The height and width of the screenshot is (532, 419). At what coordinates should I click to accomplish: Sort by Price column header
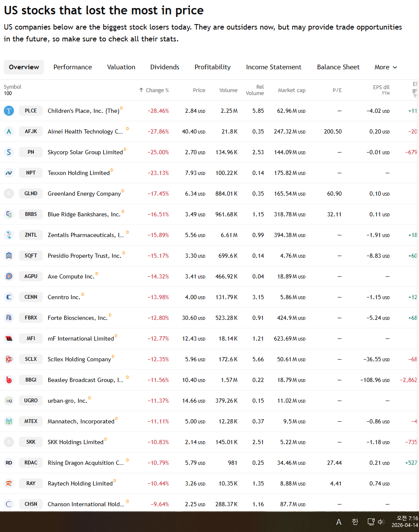click(x=199, y=90)
